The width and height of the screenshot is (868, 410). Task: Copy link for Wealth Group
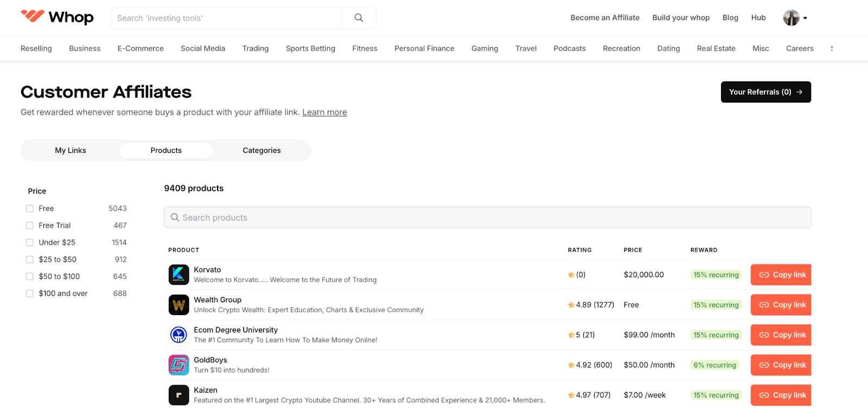pos(781,305)
